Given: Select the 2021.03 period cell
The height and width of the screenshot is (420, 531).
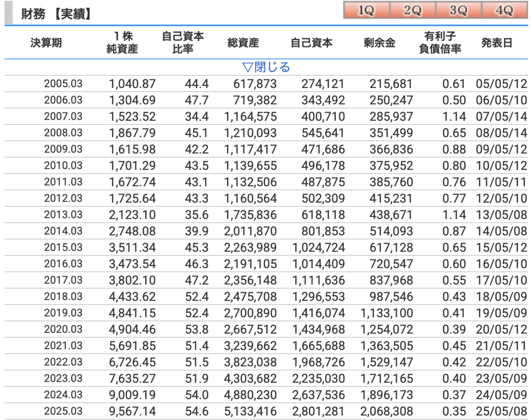Looking at the screenshot, I should (x=63, y=346).
